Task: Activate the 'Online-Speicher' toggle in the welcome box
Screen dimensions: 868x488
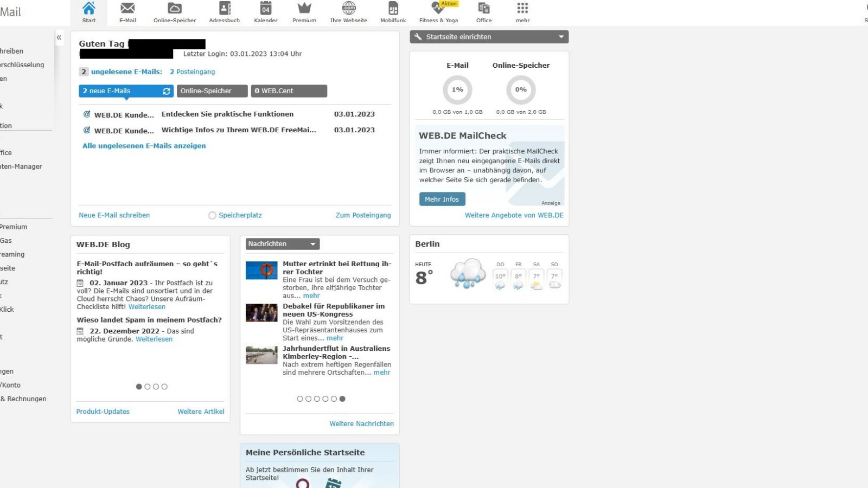Action: click(x=212, y=91)
